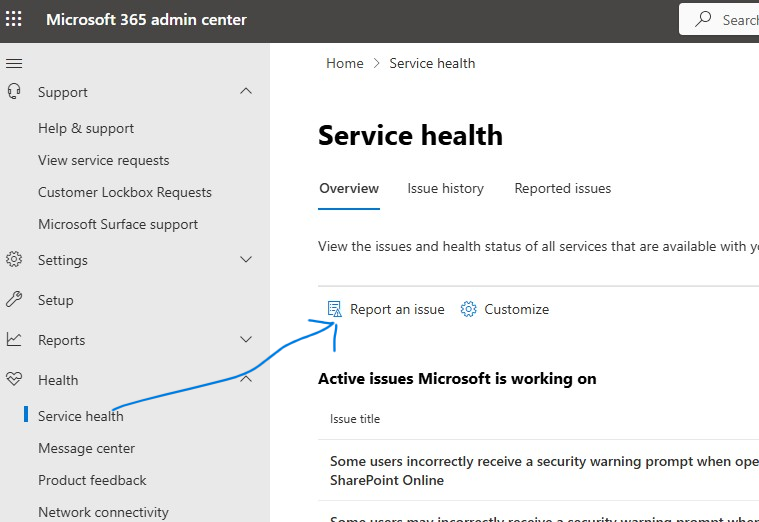
Task: Open the SharePoint Online security warning issue
Action: tap(544, 470)
